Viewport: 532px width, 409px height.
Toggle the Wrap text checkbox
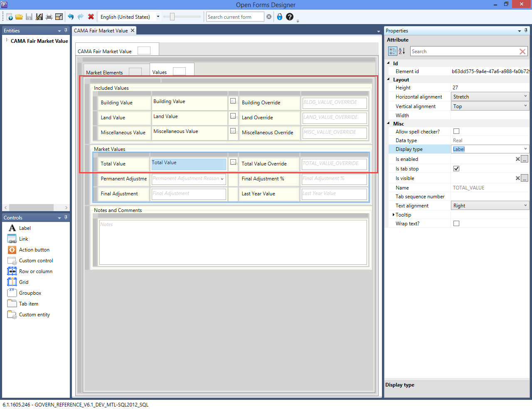(456, 224)
